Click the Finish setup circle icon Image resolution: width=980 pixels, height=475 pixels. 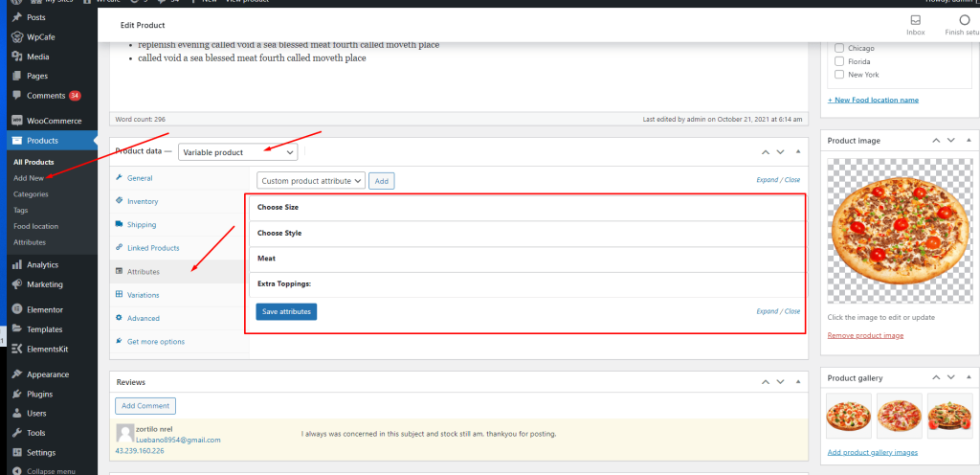tap(965, 20)
